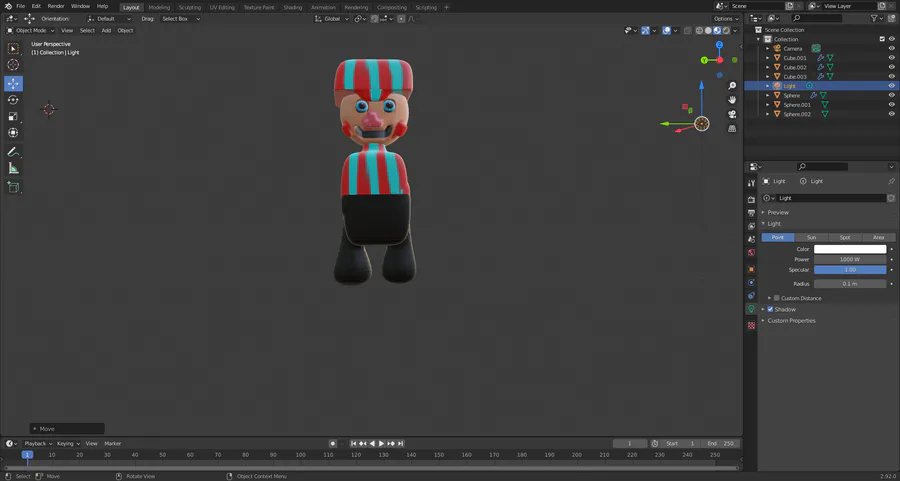Toggle the timeline auto-keying record button

pyautogui.click(x=332, y=444)
